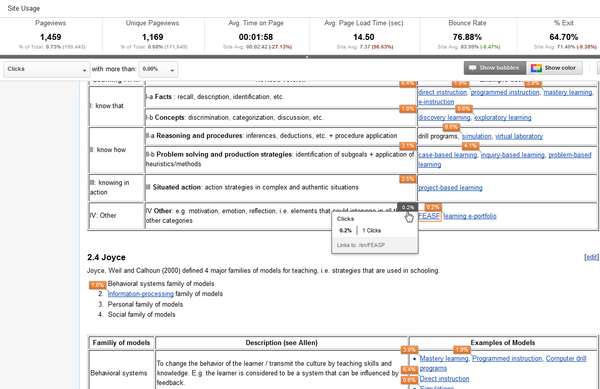This screenshot has height=389, width=600.
Task: Open the project-based learning link
Action: [x=450, y=188]
